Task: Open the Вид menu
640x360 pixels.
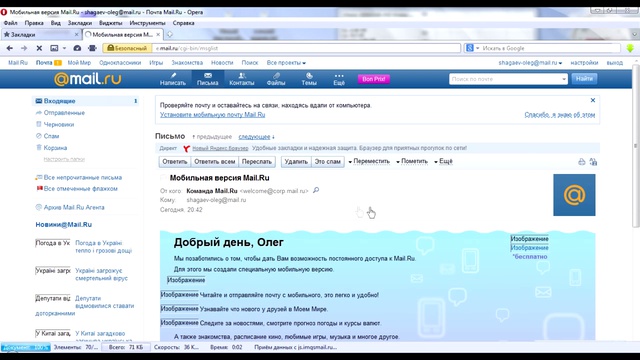Action: click(56, 23)
